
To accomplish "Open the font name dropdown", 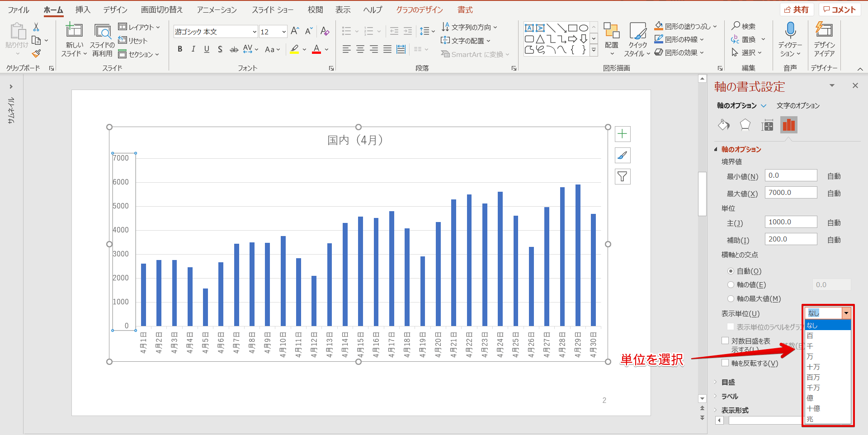I will [x=255, y=32].
